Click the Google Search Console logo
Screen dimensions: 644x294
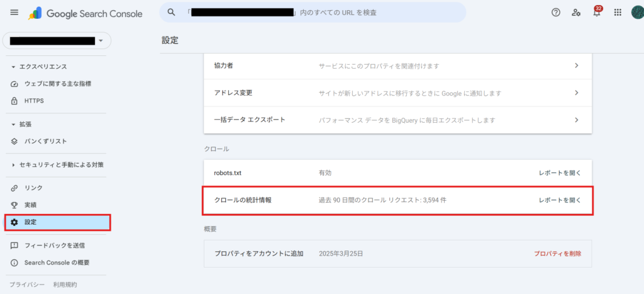coord(86,14)
